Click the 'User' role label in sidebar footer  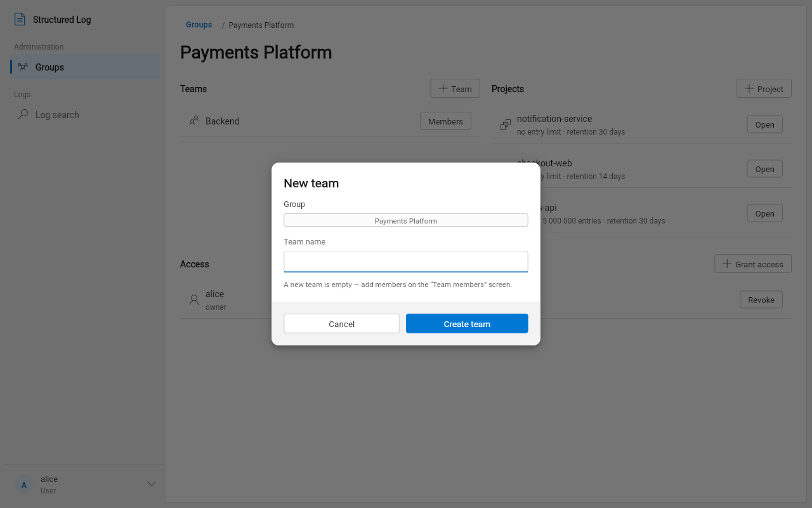point(48,490)
